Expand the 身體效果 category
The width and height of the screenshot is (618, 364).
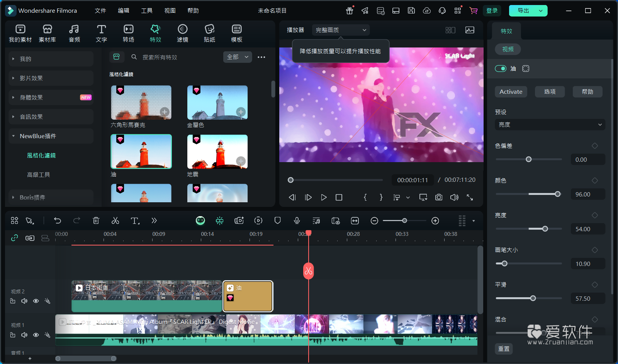tap(51, 97)
